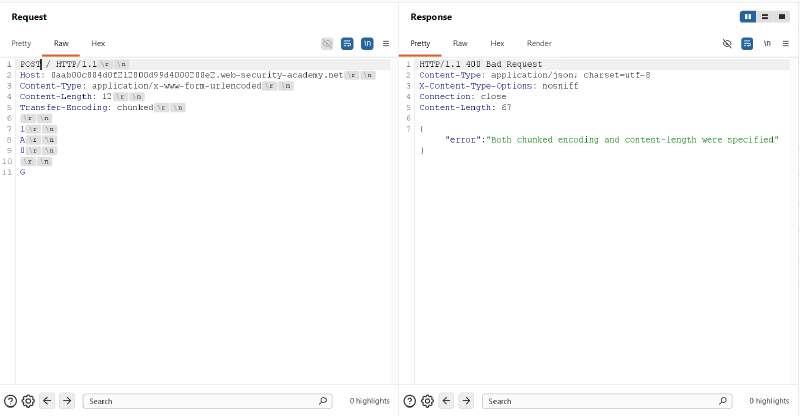This screenshot has height=416, width=800.
Task: Select top-bottom split layout icon
Action: coord(765,17)
